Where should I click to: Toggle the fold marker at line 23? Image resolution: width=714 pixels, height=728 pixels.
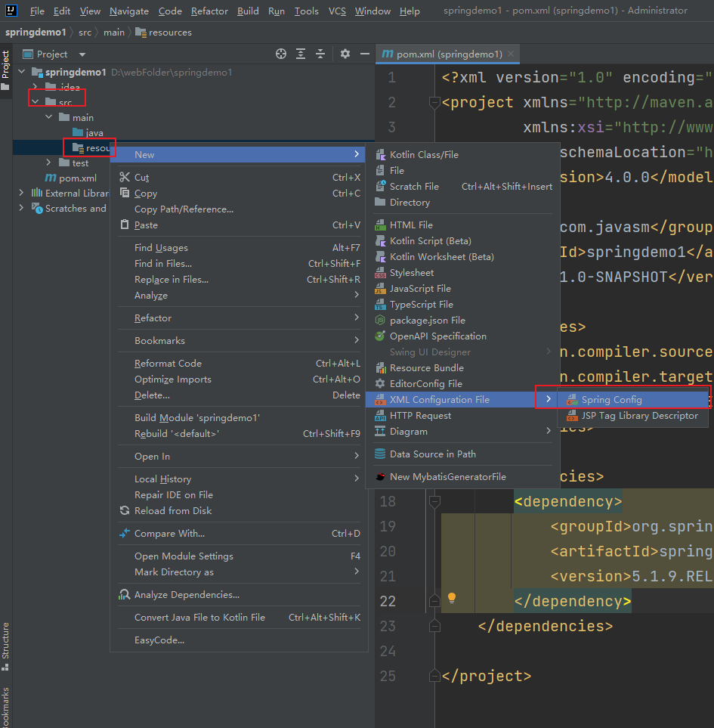coord(434,626)
